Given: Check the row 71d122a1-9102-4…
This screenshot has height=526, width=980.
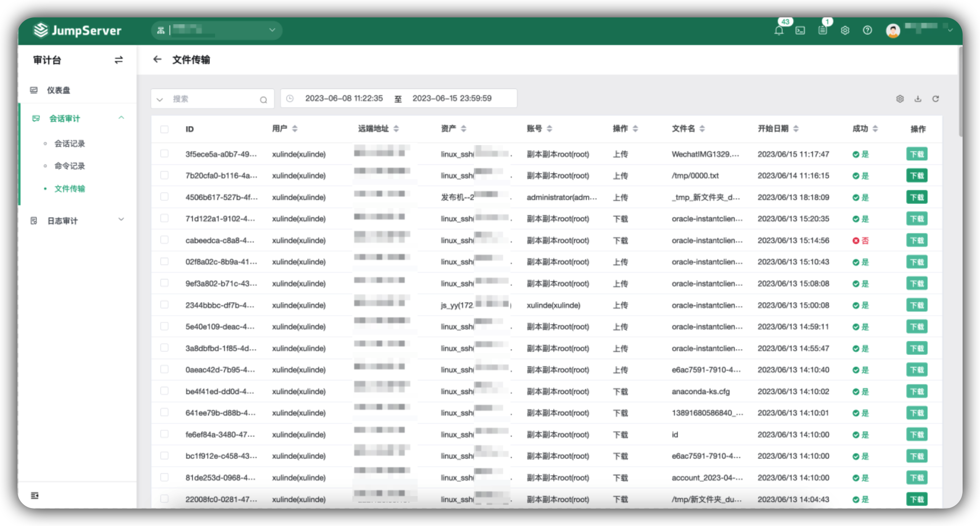Looking at the screenshot, I should pyautogui.click(x=164, y=218).
